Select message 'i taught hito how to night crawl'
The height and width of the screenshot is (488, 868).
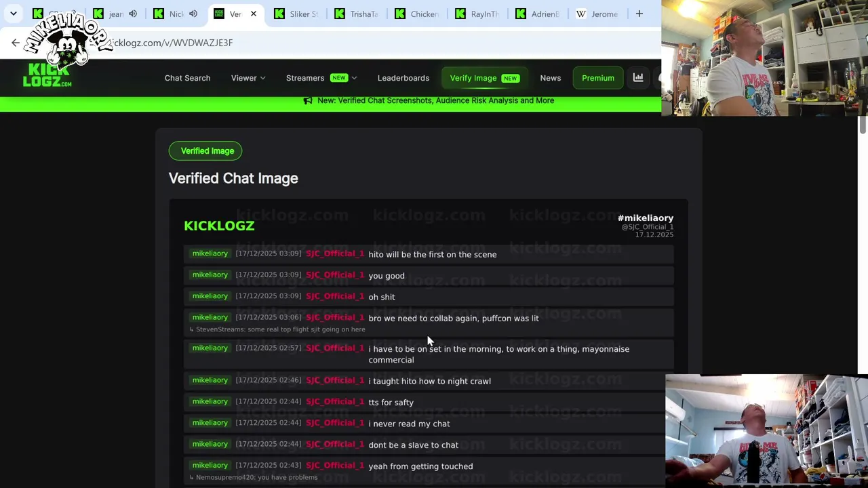pos(430,381)
